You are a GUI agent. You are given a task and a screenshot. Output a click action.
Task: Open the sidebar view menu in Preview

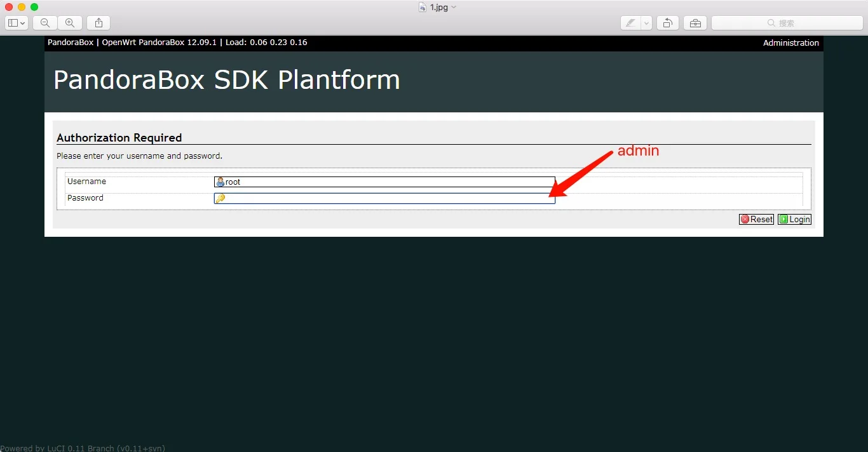(x=17, y=23)
